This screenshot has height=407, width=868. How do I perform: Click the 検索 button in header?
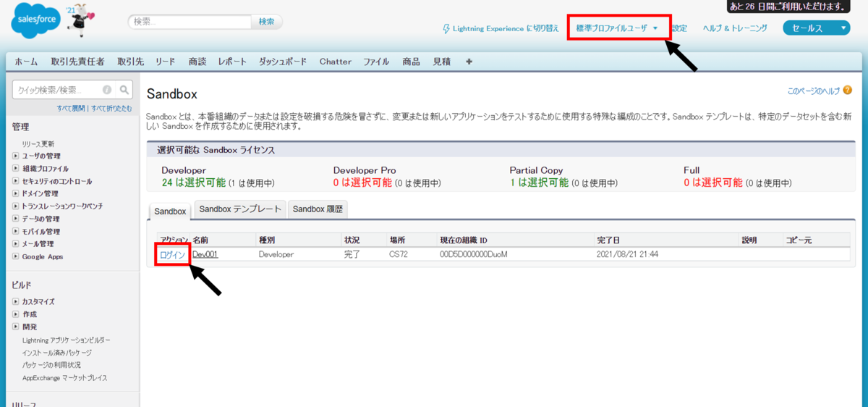pyautogui.click(x=267, y=22)
